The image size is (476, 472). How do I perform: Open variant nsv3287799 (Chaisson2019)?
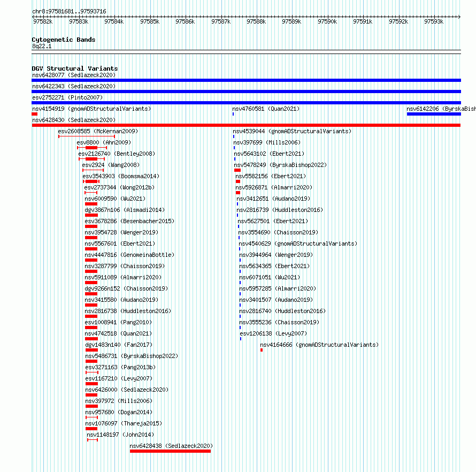125,266
